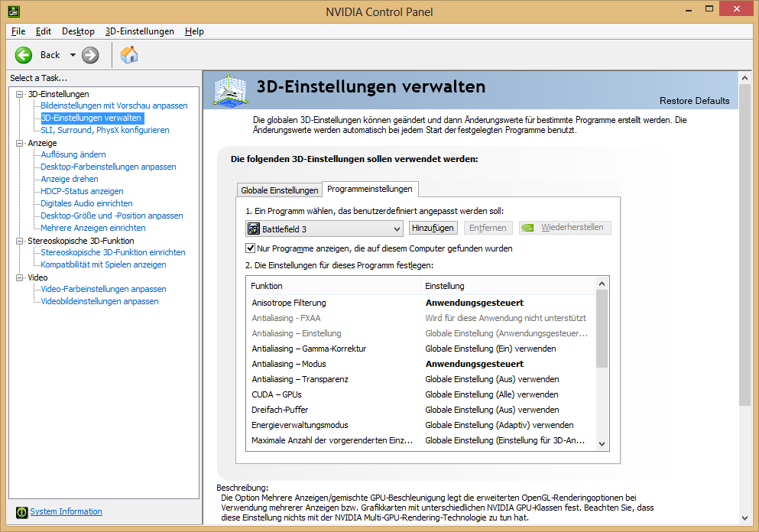
Task: Select the Anisotrope Filterung row
Action: tap(420, 303)
